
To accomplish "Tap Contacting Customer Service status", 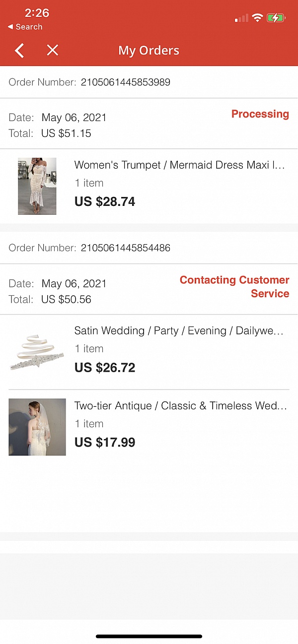I will pos(234,287).
